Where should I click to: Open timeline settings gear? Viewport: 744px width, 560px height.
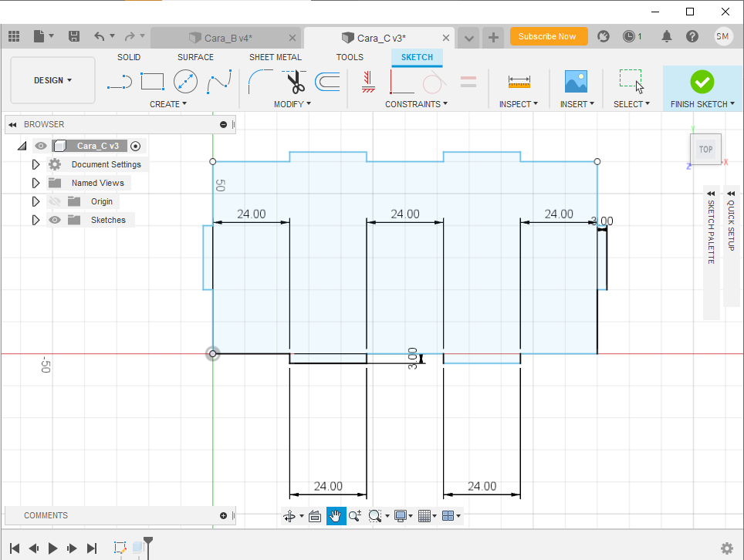(x=726, y=548)
